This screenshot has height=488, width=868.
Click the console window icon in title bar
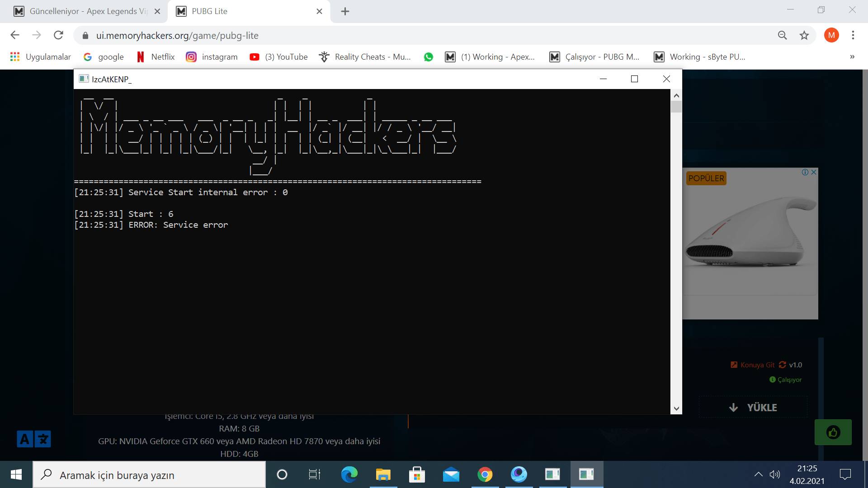(x=84, y=79)
